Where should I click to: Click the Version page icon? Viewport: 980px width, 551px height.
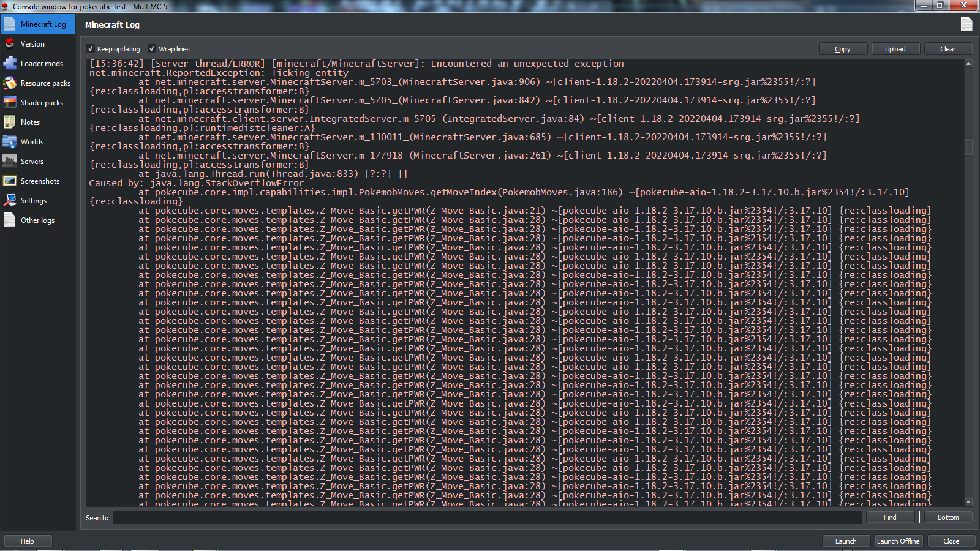tap(10, 44)
